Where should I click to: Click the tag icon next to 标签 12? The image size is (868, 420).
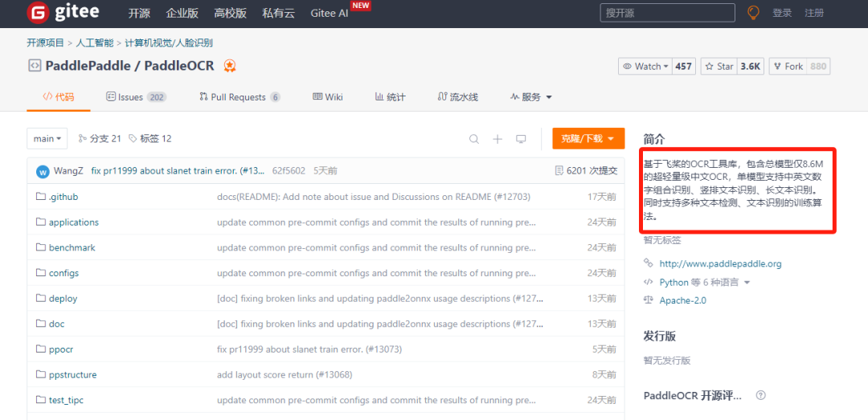coord(133,138)
